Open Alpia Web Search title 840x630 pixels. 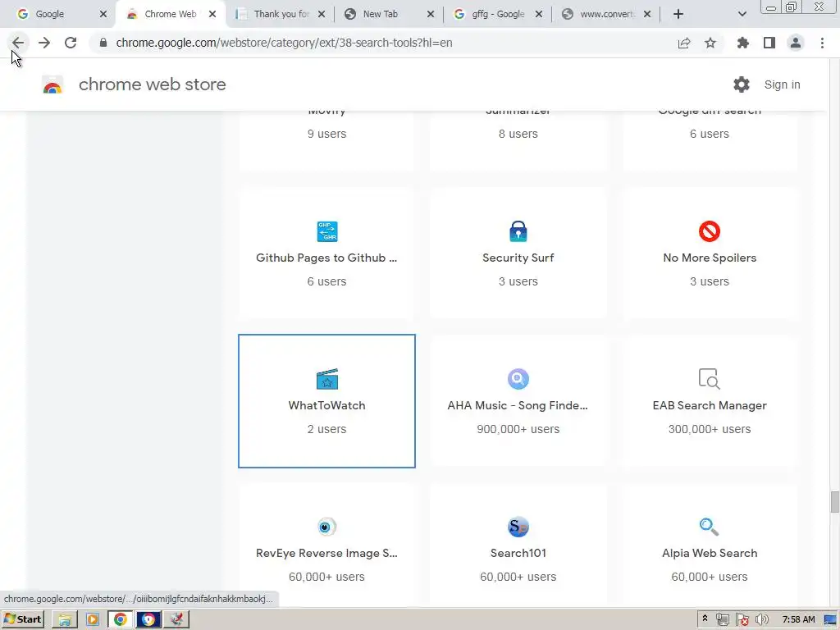coord(710,554)
